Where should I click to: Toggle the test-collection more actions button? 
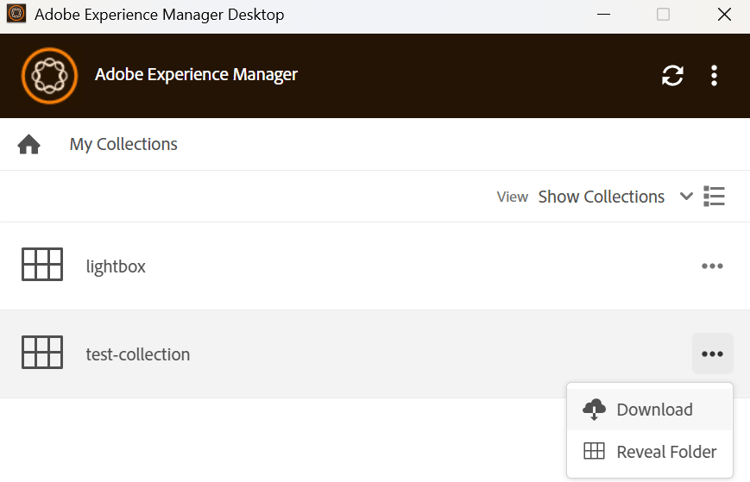712,354
